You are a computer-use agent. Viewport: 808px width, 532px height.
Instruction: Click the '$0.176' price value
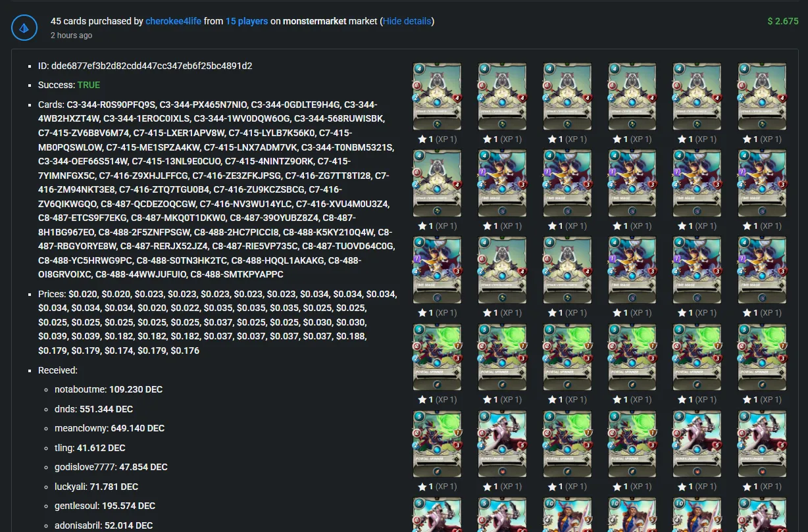(x=185, y=351)
